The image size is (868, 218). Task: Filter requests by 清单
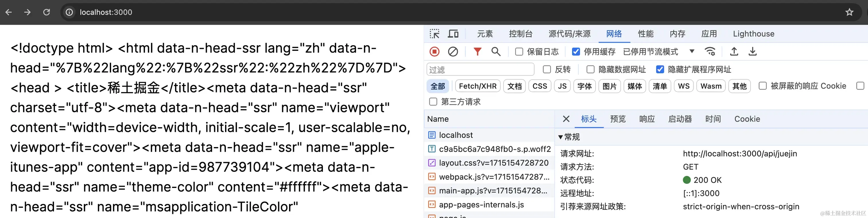point(660,86)
